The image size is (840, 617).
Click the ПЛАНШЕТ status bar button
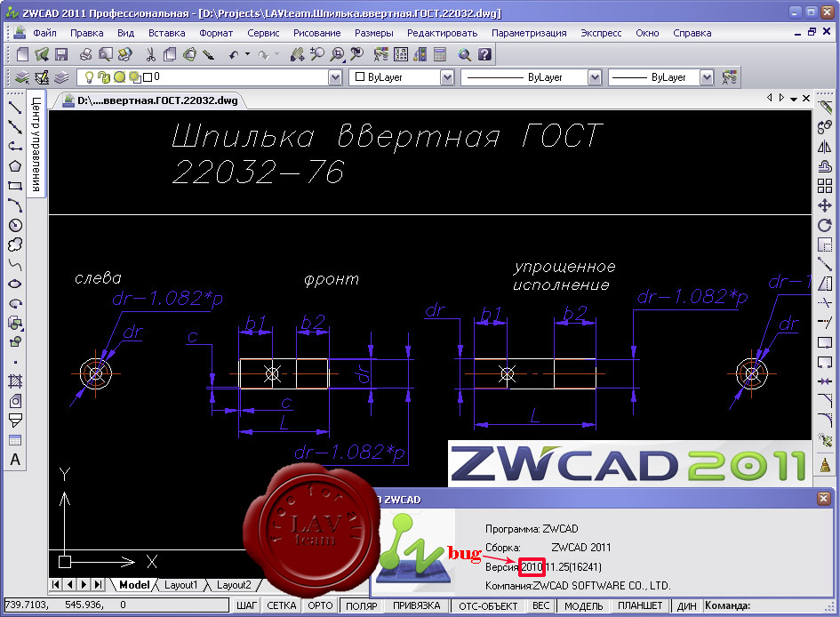coord(640,605)
